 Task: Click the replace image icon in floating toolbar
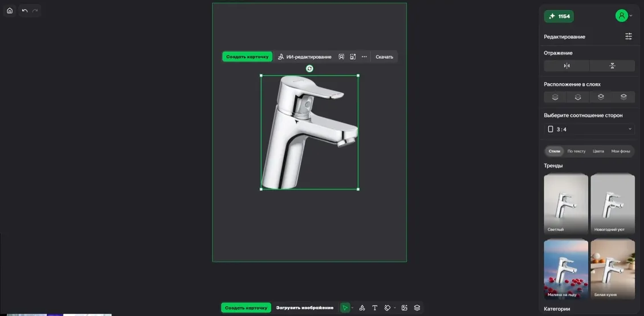point(353,57)
